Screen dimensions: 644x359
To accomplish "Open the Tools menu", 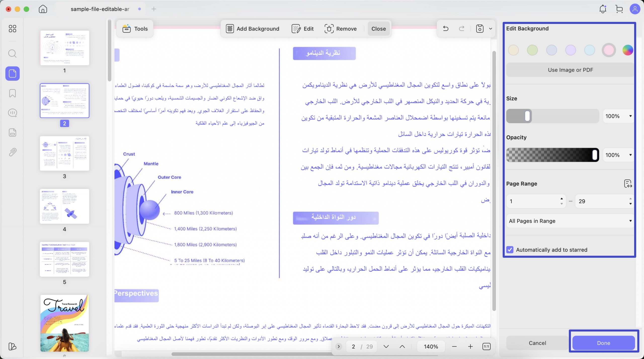I will [x=135, y=29].
